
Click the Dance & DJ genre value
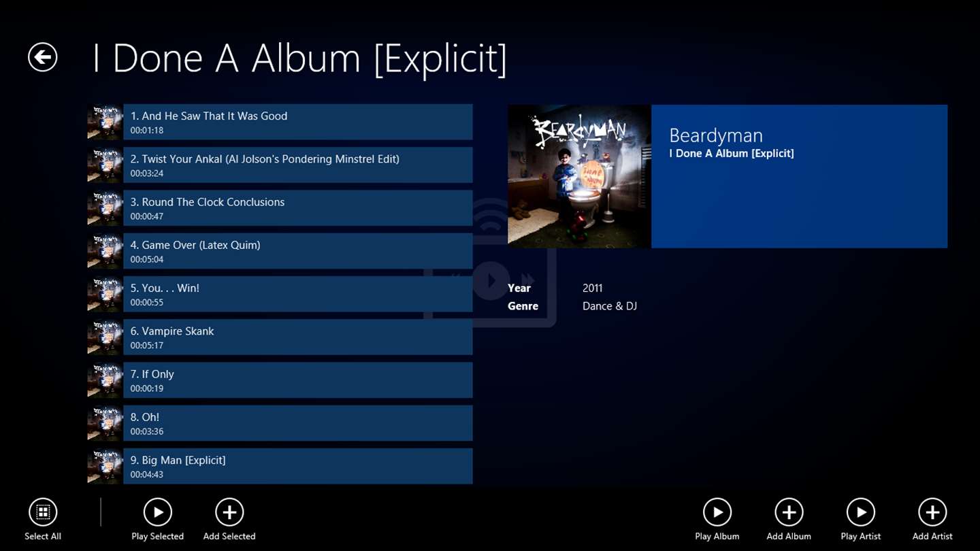coord(610,306)
